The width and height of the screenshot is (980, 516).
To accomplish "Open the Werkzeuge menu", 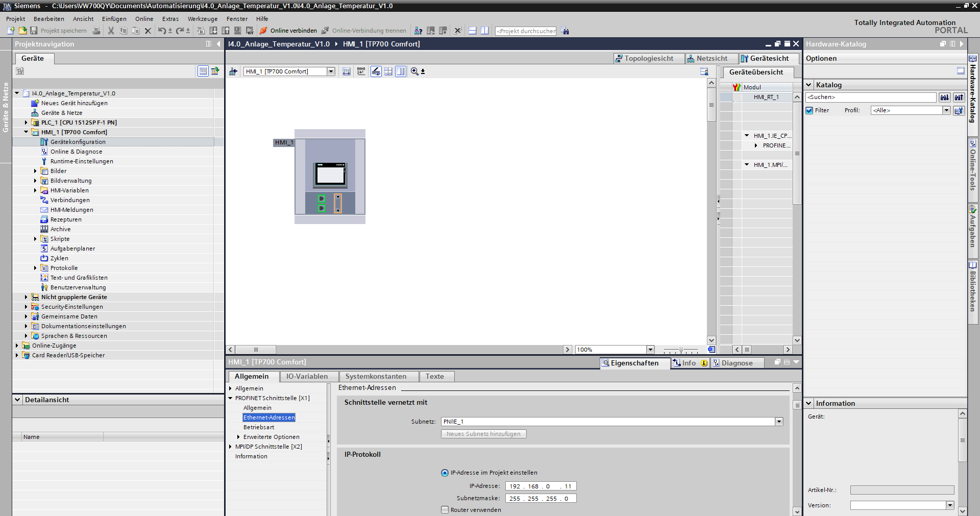I will click(x=202, y=19).
